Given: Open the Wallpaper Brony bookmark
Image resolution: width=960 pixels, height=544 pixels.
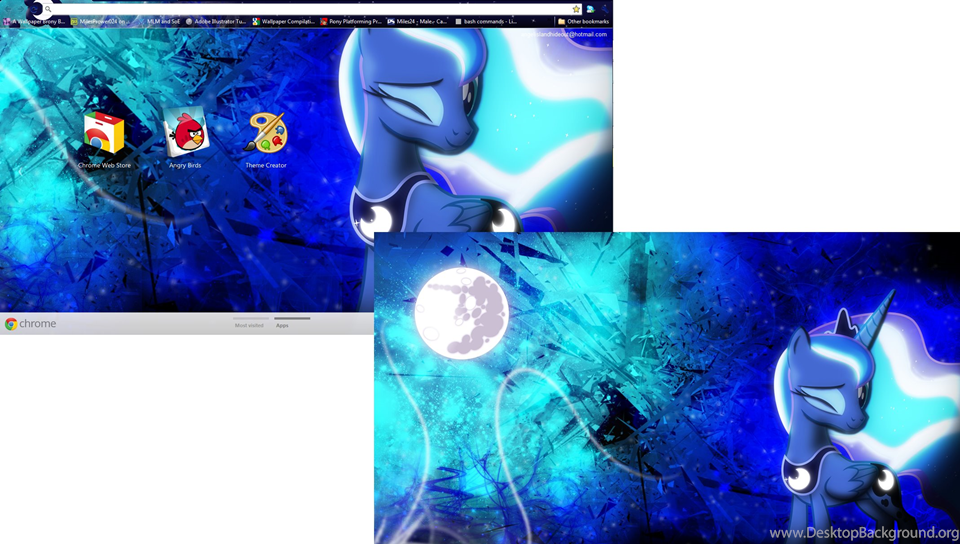Looking at the screenshot, I should point(34,21).
